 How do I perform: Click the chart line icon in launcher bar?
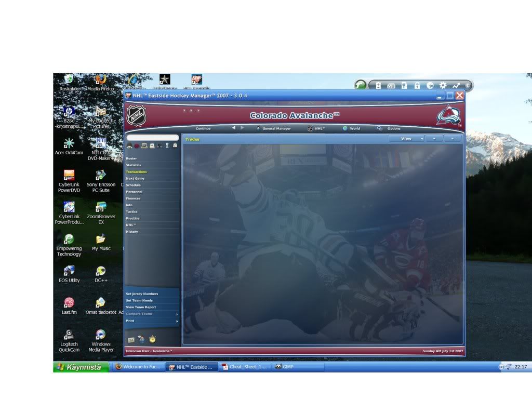(456, 86)
